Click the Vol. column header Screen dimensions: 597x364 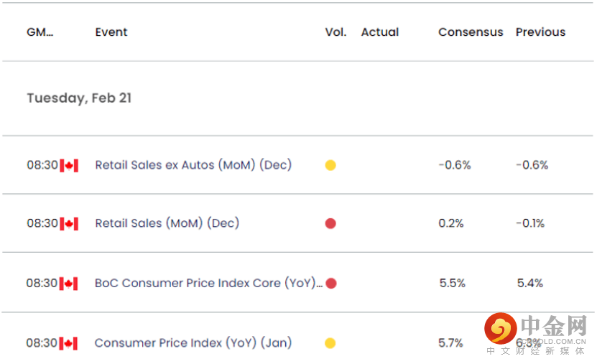335,32
